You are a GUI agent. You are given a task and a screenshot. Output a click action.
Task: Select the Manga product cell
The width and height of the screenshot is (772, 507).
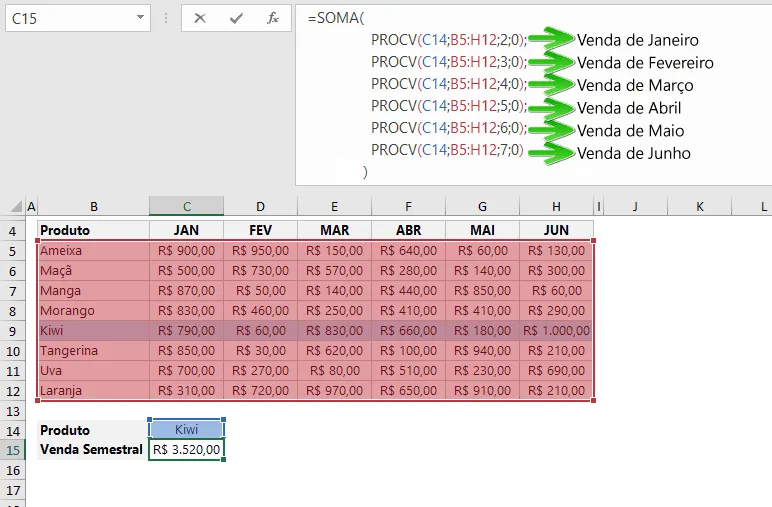[x=93, y=291]
